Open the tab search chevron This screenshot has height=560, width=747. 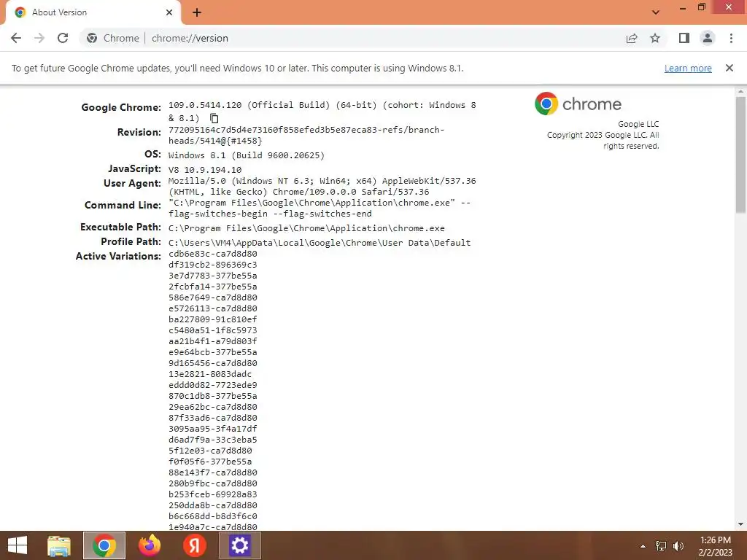[x=656, y=12]
